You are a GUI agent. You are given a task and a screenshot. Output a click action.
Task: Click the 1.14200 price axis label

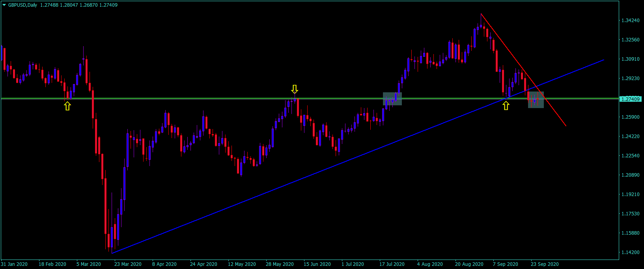coord(630,252)
